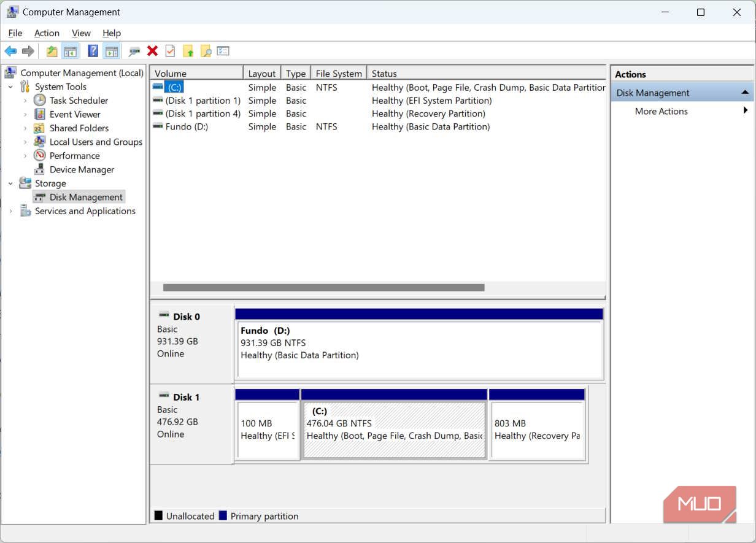Click the back navigation arrow icon
This screenshot has width=756, height=543.
click(x=10, y=51)
